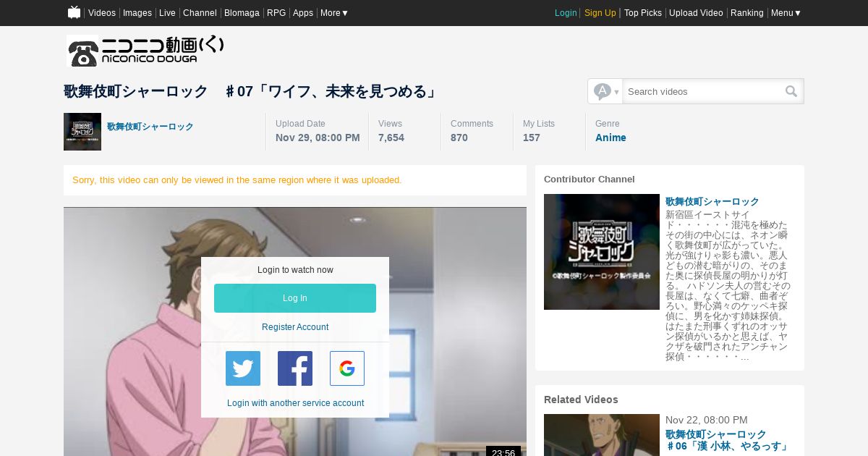Click Upload Video link
This screenshot has width=868, height=456.
(696, 13)
